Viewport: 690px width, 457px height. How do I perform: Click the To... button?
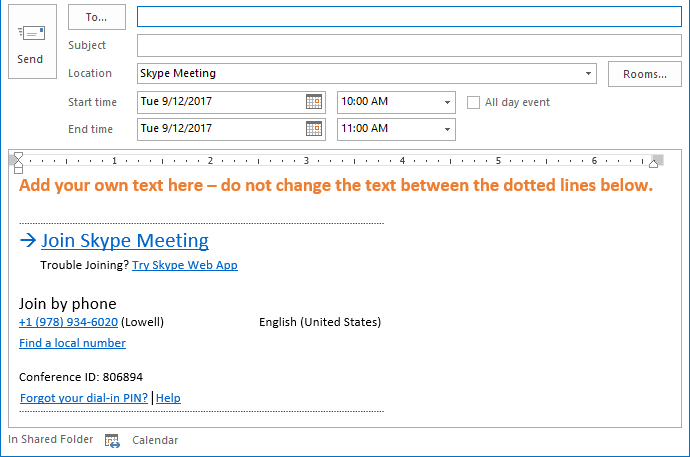click(x=97, y=17)
